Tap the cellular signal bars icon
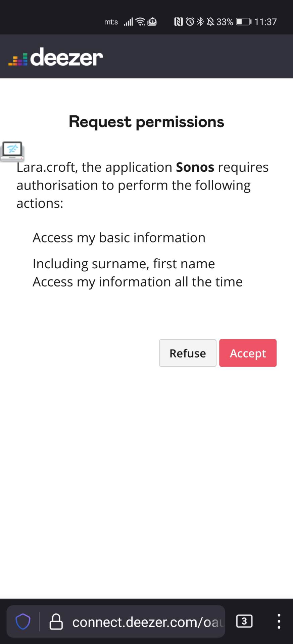The image size is (293, 644). coord(129,22)
